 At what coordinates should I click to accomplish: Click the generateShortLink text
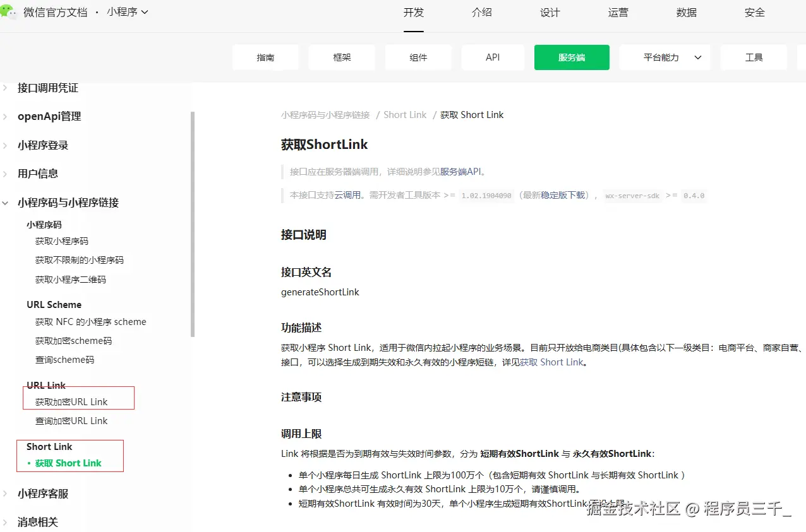pyautogui.click(x=320, y=292)
